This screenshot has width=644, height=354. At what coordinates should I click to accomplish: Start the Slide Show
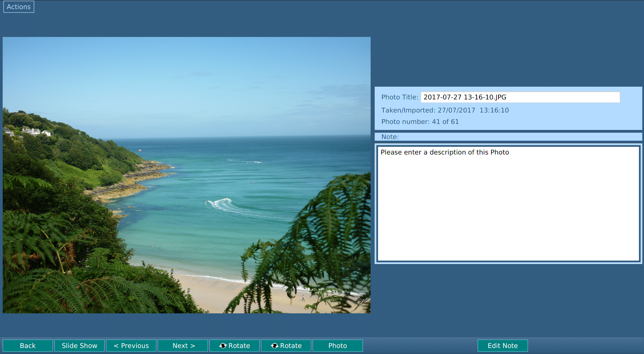pos(79,346)
